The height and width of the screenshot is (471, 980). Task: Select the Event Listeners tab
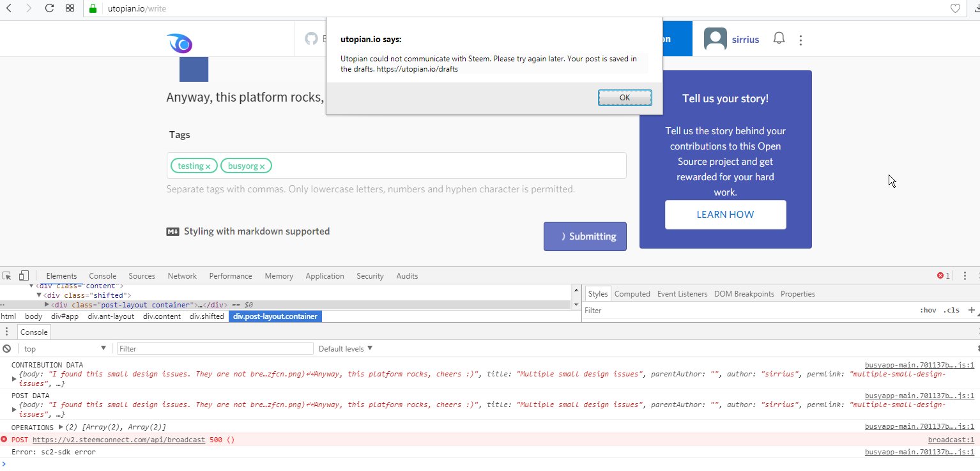682,294
